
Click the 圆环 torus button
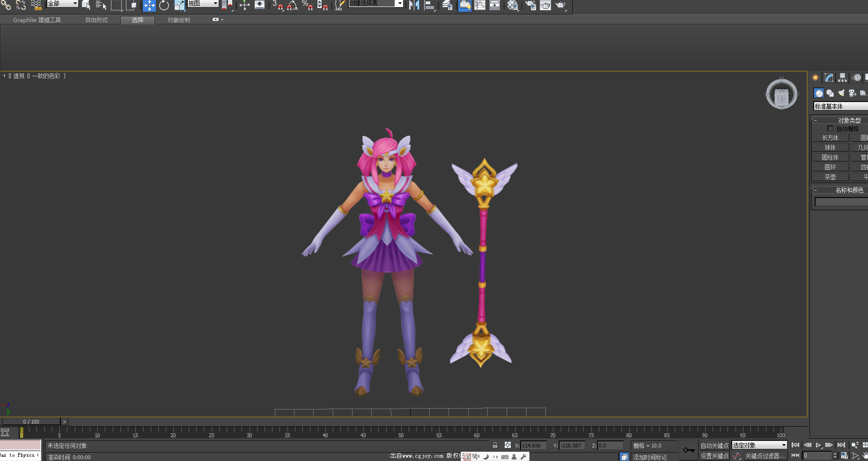830,167
